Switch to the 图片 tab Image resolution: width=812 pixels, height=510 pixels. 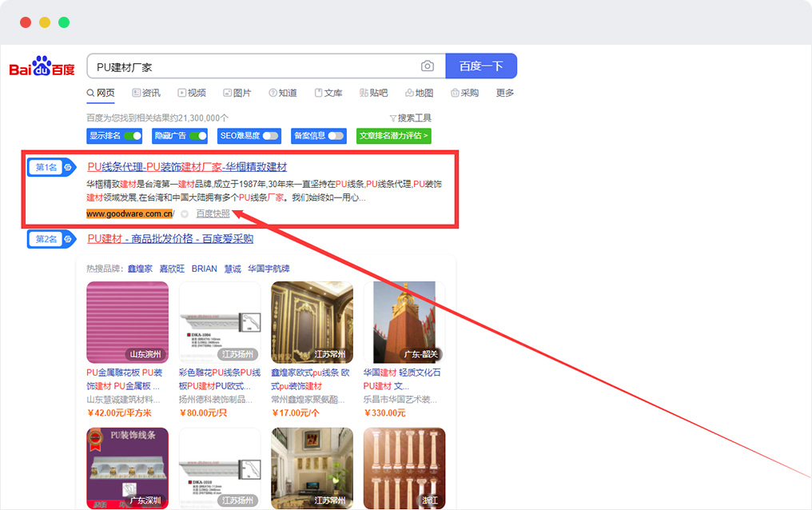click(237, 93)
